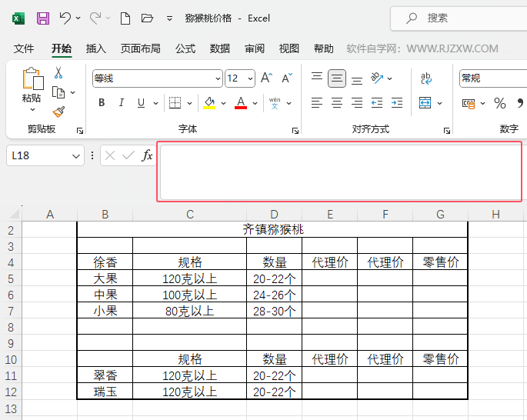Click the Undo arrow icon
Viewport: 527px width, 420px height.
click(65, 18)
